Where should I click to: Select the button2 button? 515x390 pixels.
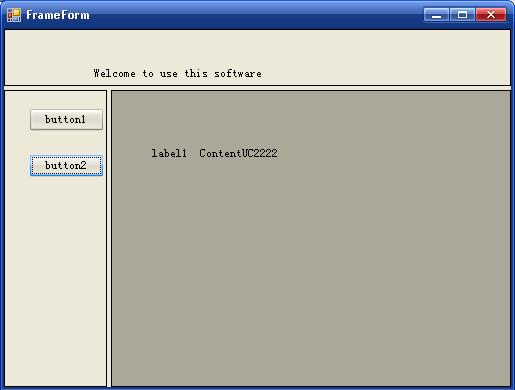[66, 165]
